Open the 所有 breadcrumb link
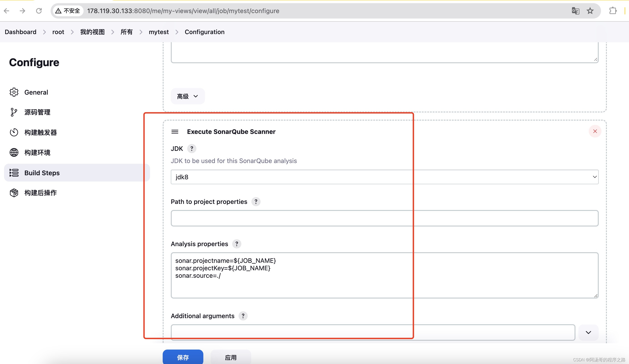 [127, 32]
